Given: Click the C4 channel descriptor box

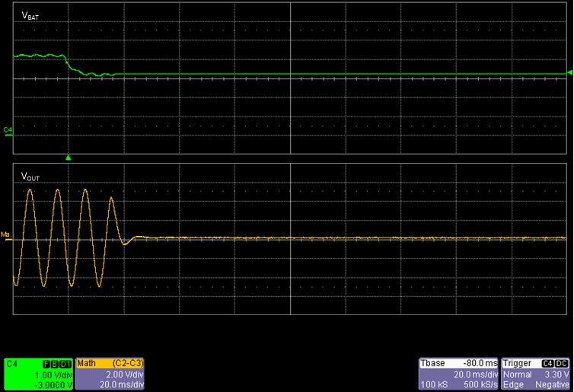Looking at the screenshot, I should tap(37, 374).
